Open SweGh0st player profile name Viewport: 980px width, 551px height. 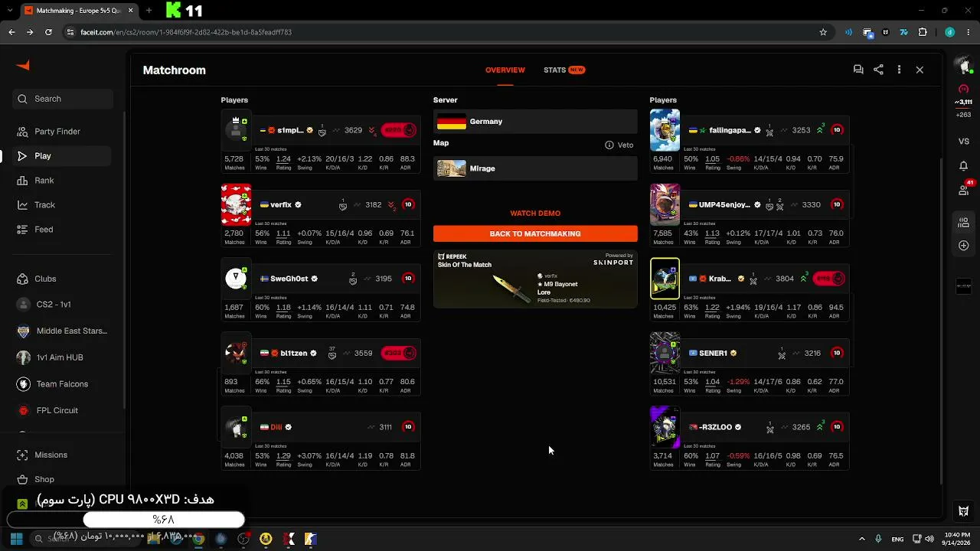[x=289, y=279]
